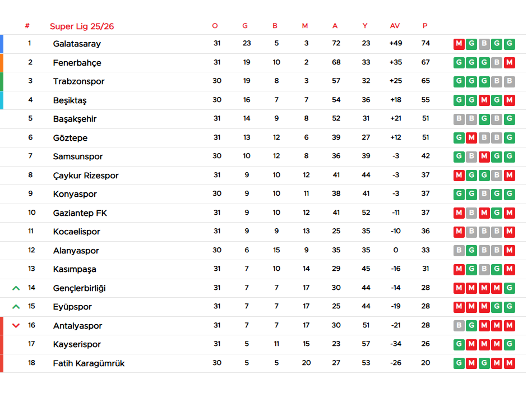The height and width of the screenshot is (397, 532).
Task: Open the Trabzonspor team link
Action: coord(78,81)
